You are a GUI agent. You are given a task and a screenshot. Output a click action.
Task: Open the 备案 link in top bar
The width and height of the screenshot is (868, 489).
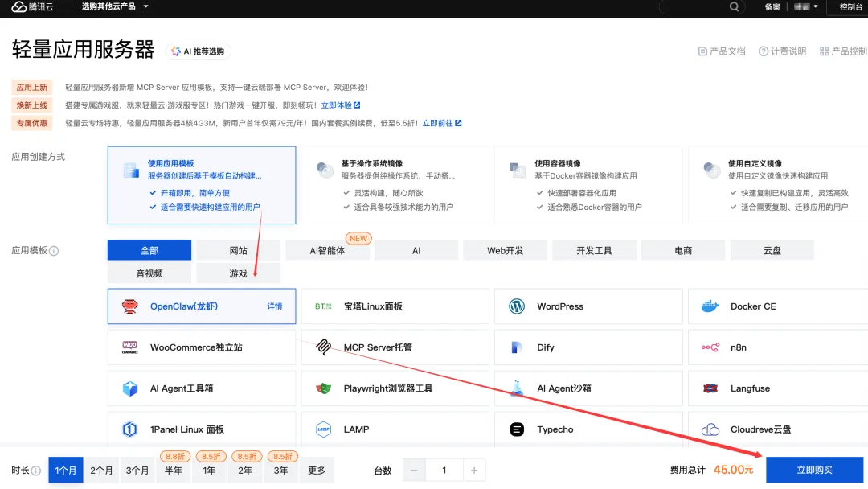tap(772, 6)
